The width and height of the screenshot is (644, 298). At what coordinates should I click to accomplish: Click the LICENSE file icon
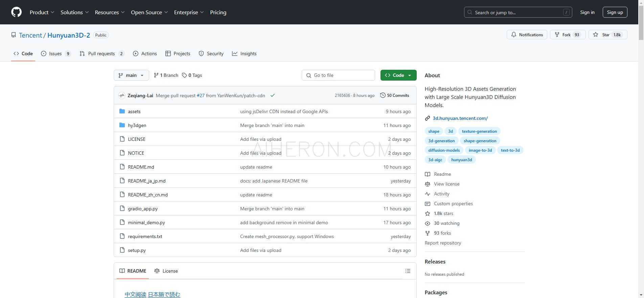click(122, 139)
